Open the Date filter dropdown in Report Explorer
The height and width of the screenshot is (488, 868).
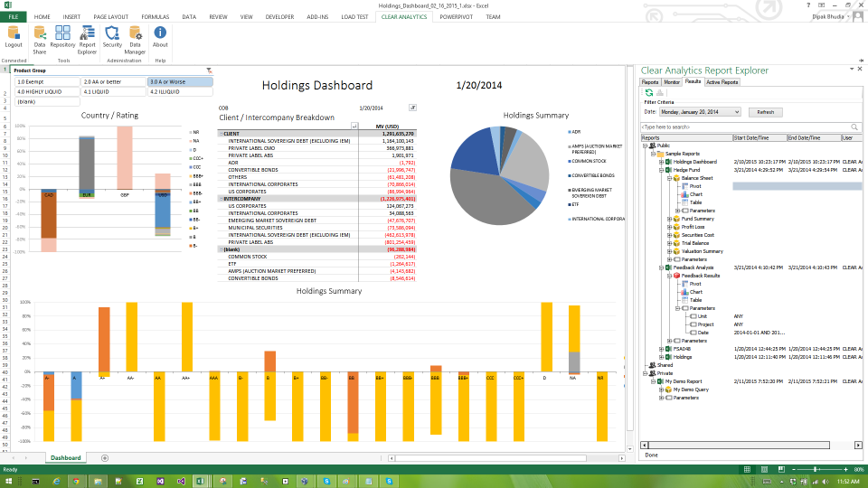pyautogui.click(x=737, y=112)
